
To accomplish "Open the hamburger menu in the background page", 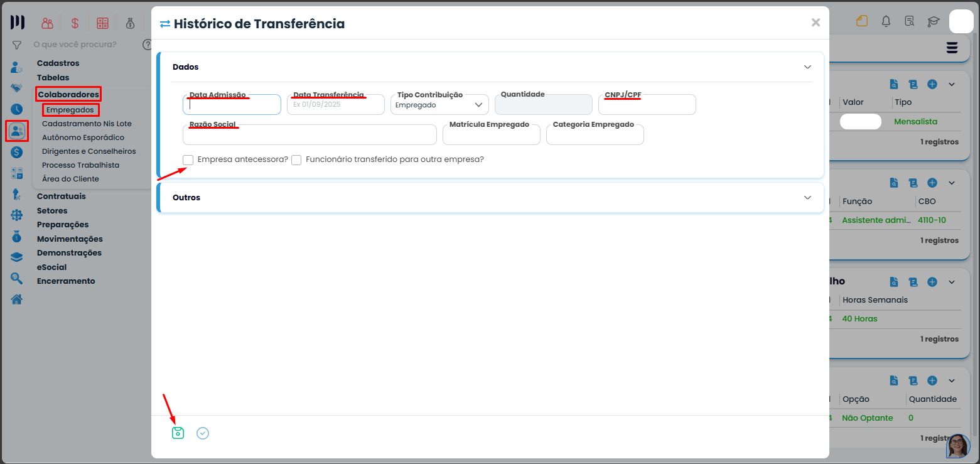I will tap(952, 48).
